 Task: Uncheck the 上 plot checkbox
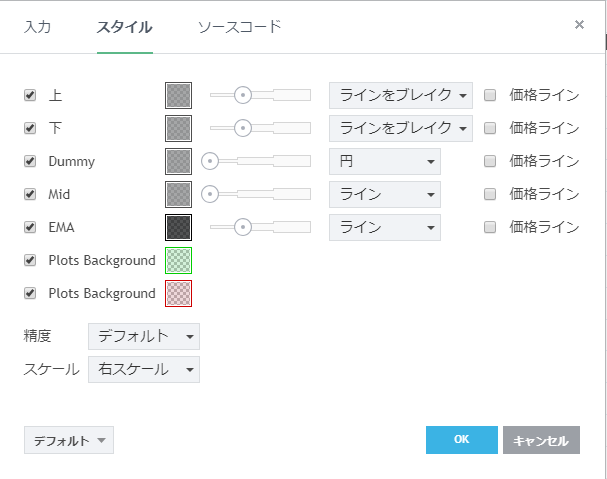30,96
